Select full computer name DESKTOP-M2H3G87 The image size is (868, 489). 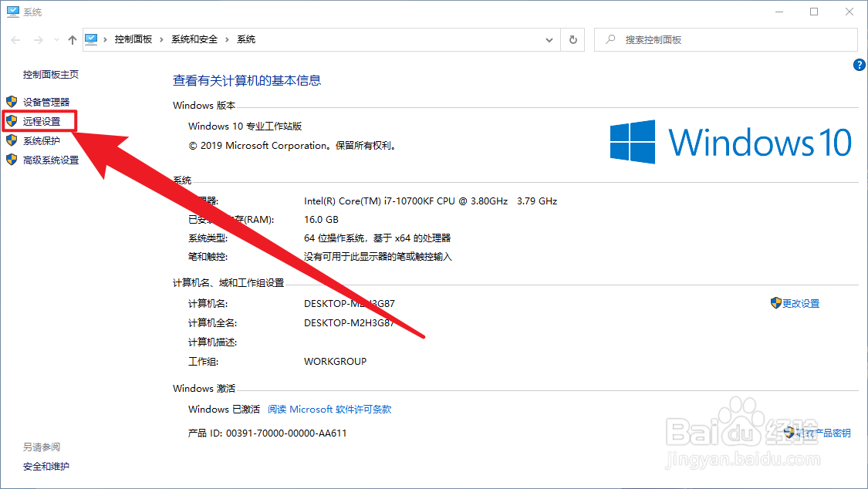tap(350, 322)
